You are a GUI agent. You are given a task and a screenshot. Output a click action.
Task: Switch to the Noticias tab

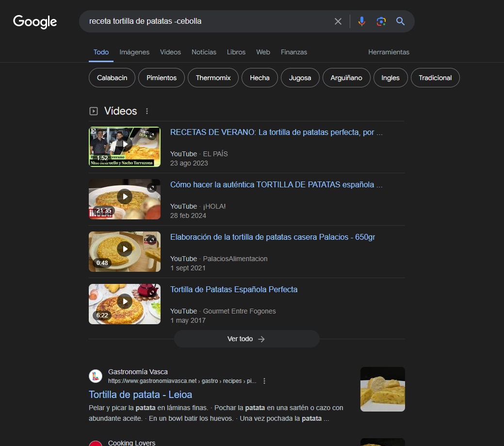[204, 52]
